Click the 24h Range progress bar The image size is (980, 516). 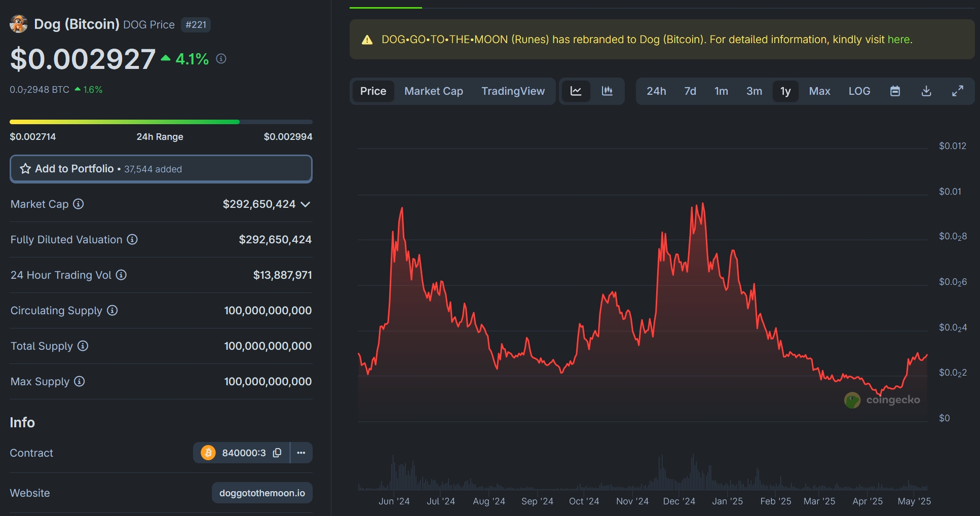pyautogui.click(x=161, y=122)
